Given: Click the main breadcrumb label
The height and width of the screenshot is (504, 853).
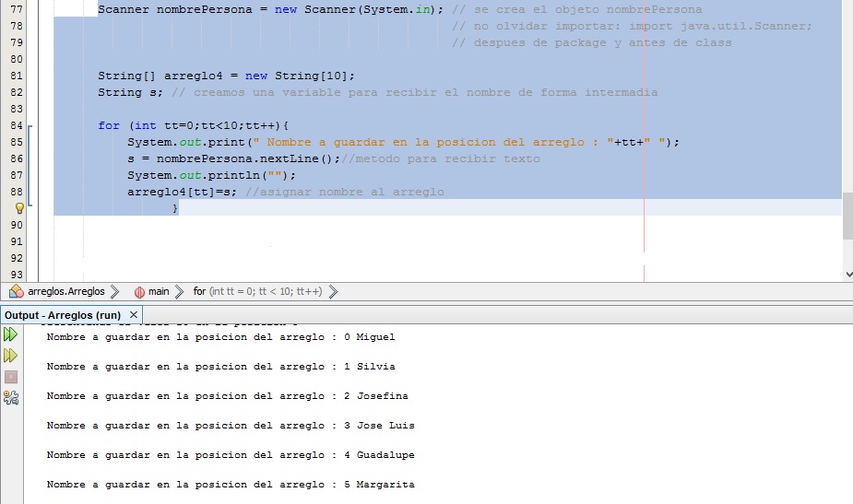Looking at the screenshot, I should click(159, 291).
